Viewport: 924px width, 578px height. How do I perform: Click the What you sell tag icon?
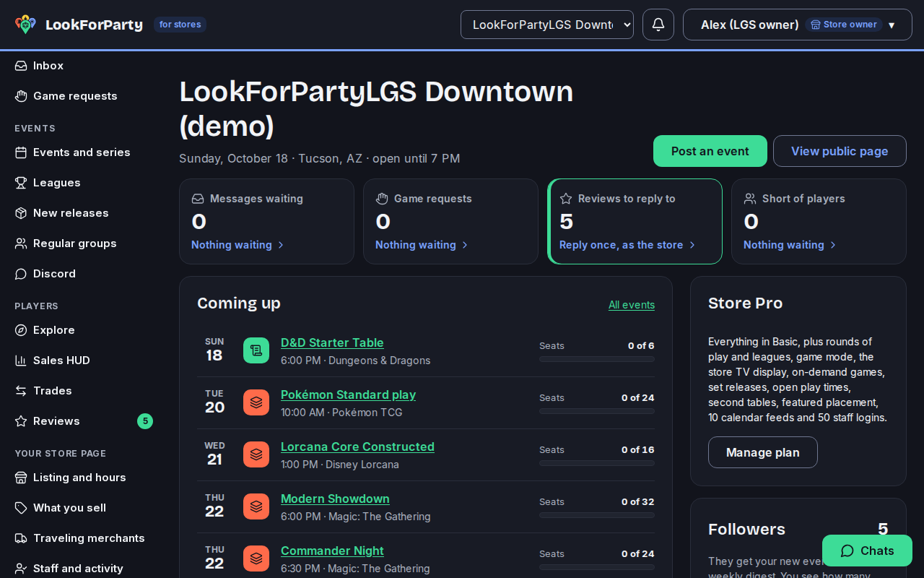[x=21, y=508]
